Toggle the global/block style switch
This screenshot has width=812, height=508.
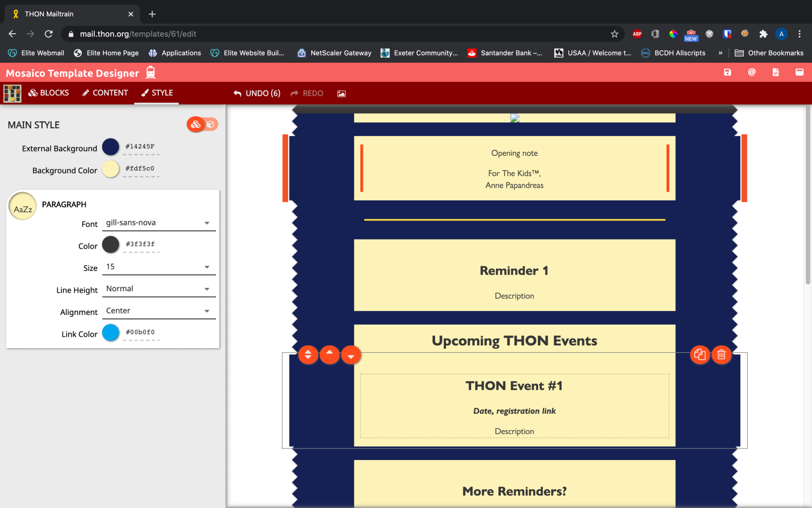pos(203,125)
